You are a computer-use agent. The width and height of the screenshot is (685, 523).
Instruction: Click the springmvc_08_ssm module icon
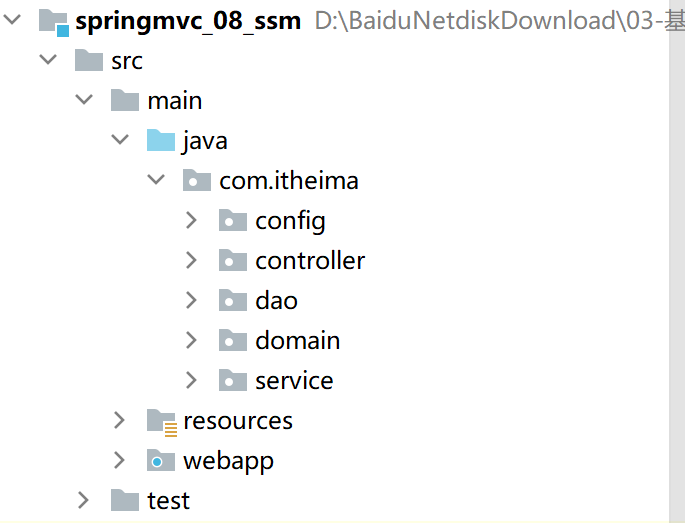(54, 21)
